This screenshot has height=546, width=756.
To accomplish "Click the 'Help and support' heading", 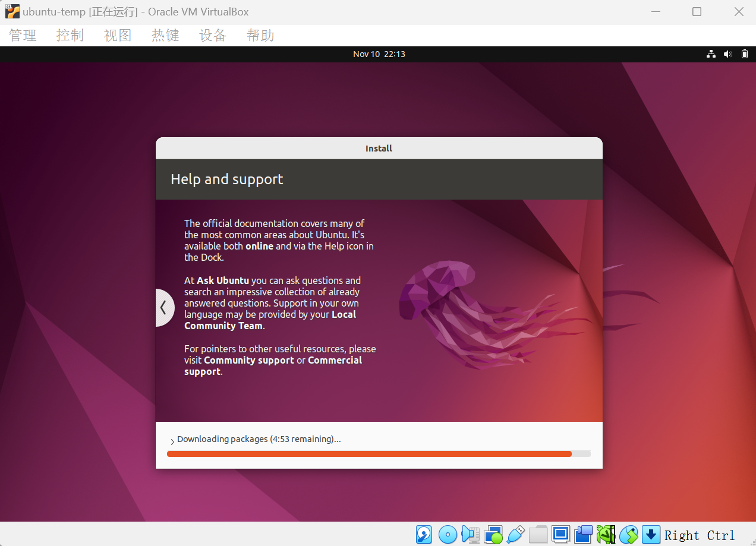I will tap(227, 179).
